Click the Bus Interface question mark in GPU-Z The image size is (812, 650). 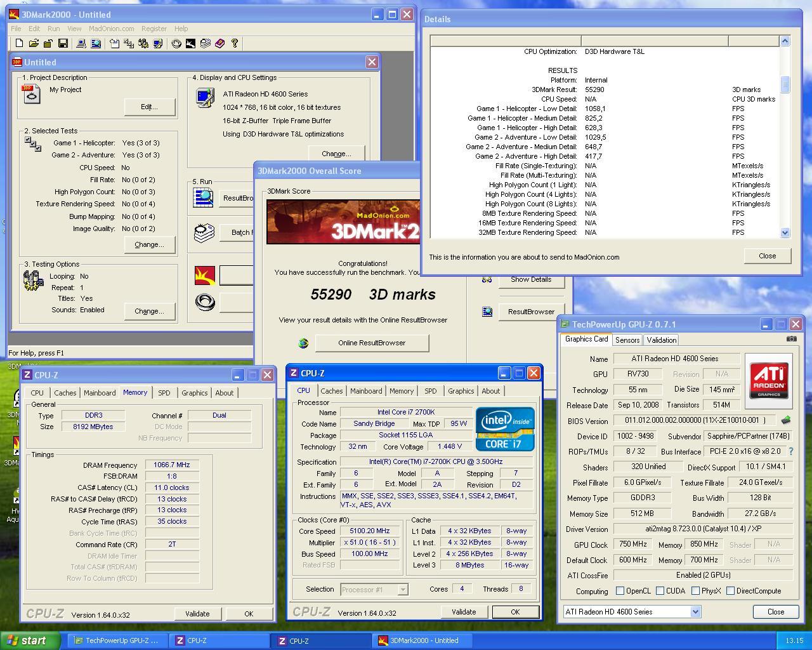pyautogui.click(x=790, y=451)
